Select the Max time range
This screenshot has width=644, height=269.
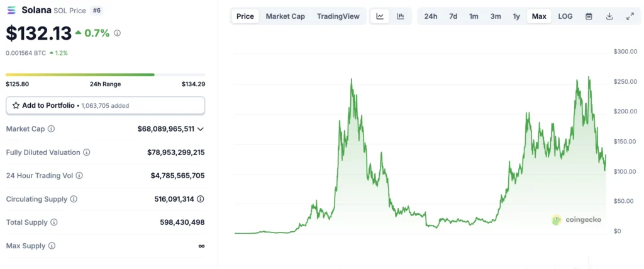pos(539,16)
